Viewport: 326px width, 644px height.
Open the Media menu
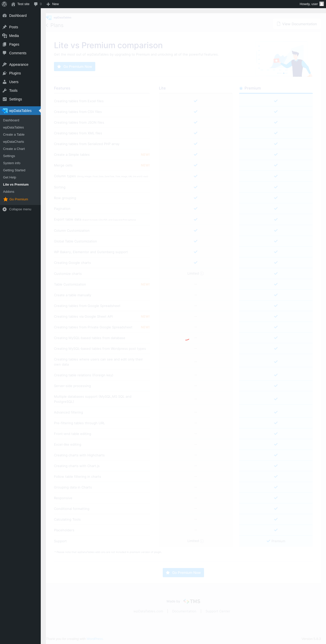coord(20,36)
